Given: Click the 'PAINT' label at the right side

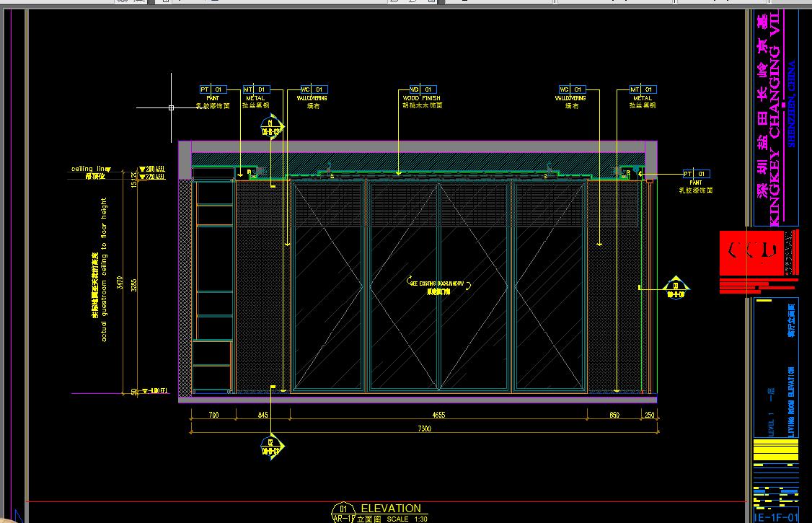Looking at the screenshot, I should (695, 183).
